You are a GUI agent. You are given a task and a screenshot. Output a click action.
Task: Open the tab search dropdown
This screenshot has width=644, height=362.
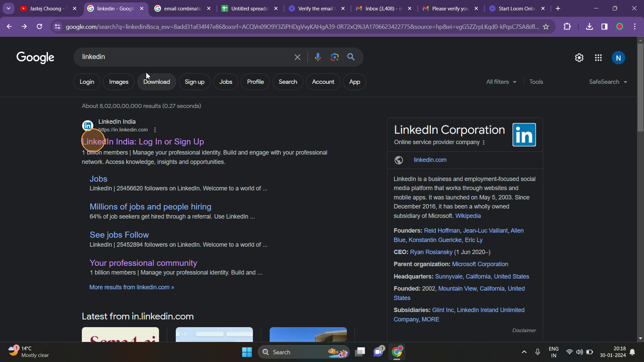(x=8, y=8)
